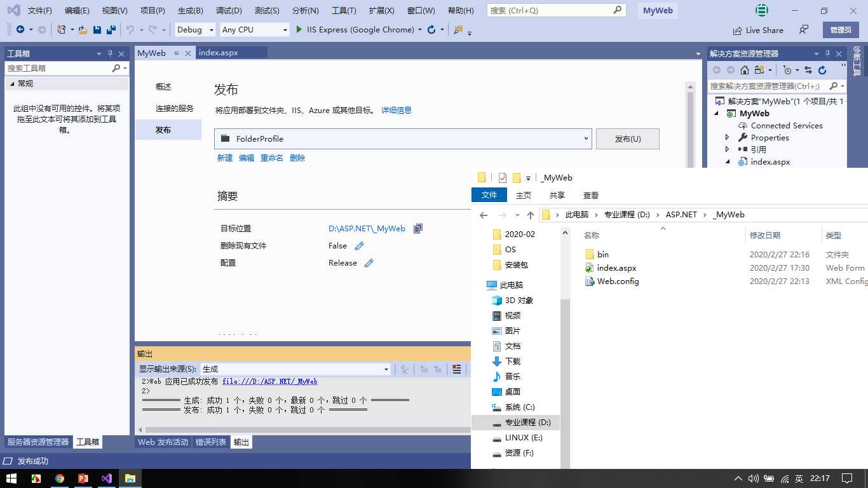Open Visual Studio from the taskbar

106,478
